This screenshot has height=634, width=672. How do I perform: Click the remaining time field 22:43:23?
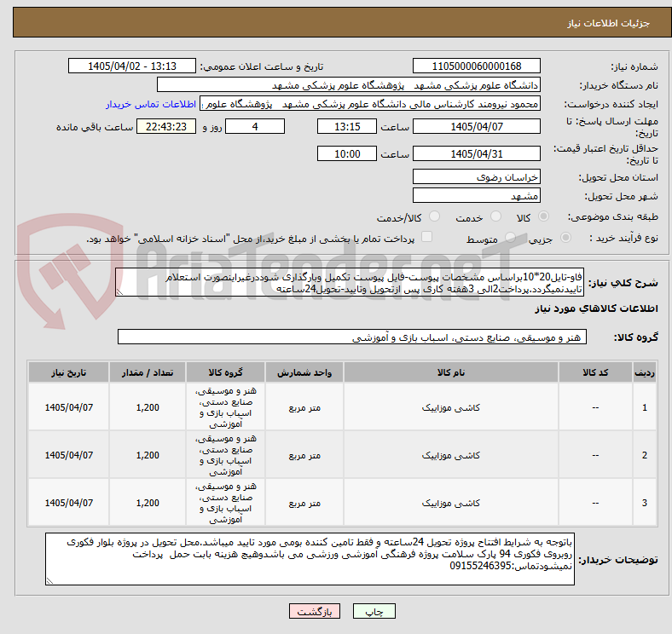[x=166, y=127]
